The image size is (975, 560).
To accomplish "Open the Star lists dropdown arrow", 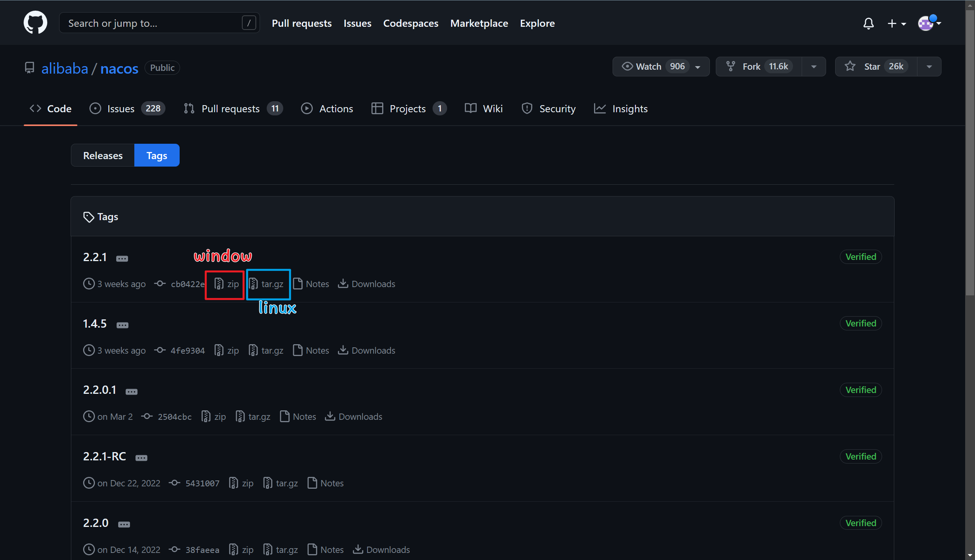I will 929,67.
